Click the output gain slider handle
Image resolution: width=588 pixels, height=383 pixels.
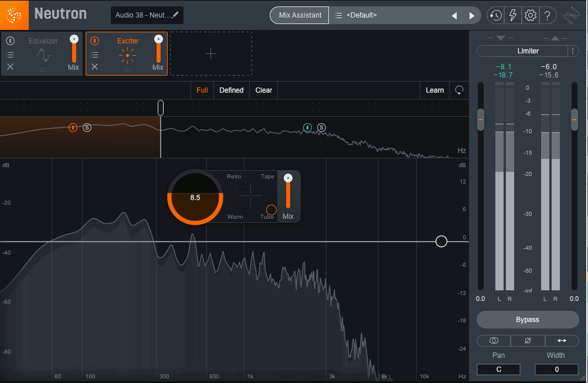click(x=574, y=120)
